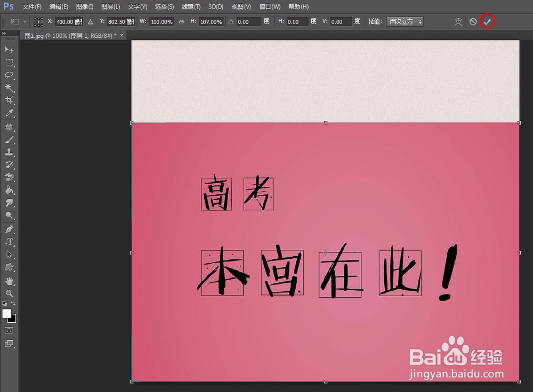Click the H height field showing 107.00%
The width and height of the screenshot is (533, 392).
211,22
